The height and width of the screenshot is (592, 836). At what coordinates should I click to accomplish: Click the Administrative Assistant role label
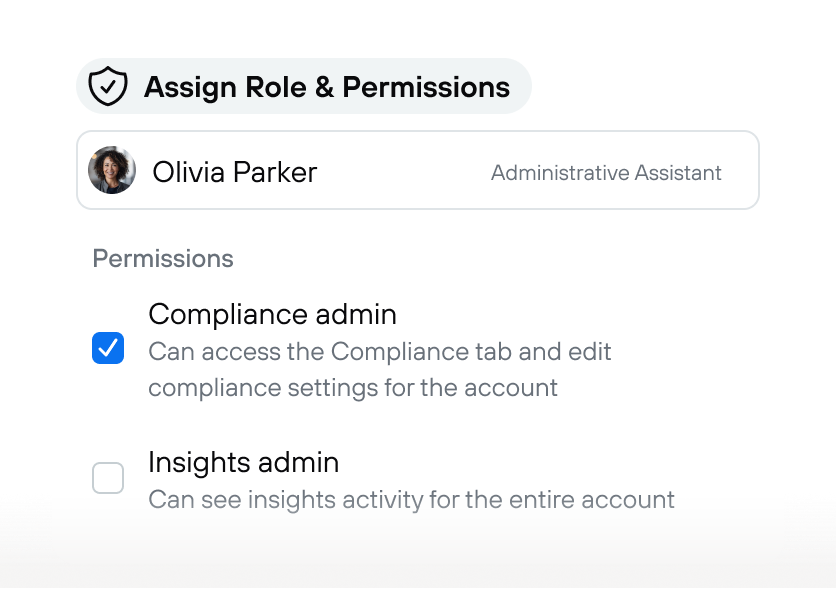pos(606,173)
